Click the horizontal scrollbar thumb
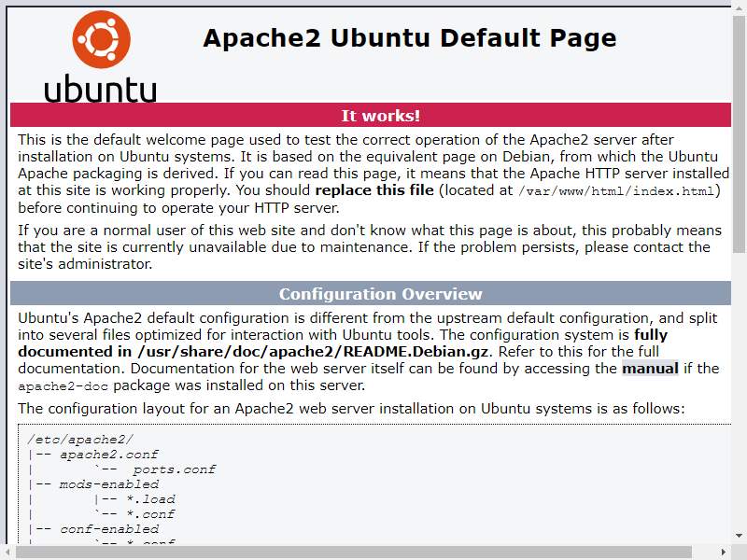747x560 pixels. click(x=354, y=553)
